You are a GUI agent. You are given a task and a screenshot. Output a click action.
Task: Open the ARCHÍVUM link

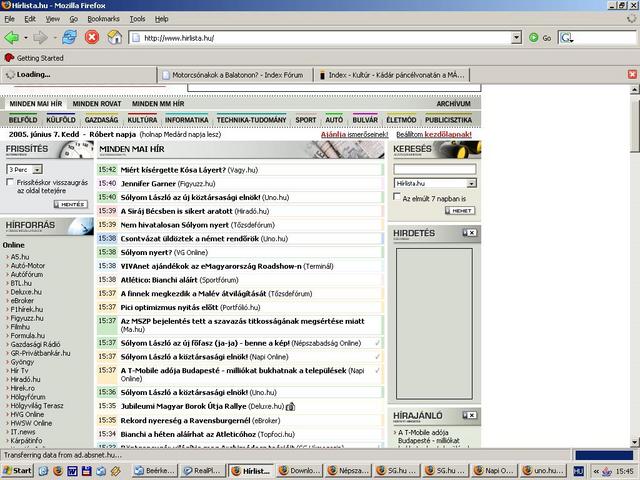453,104
